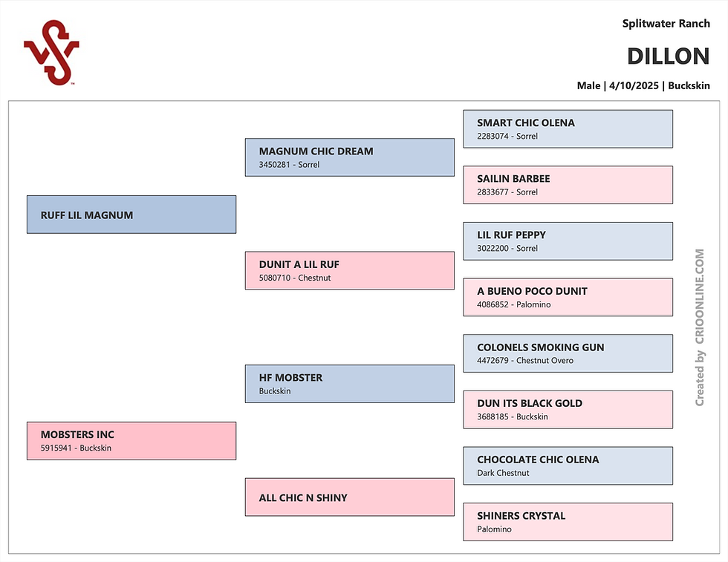Click the SMART CHIC OLENA entry

(568, 129)
